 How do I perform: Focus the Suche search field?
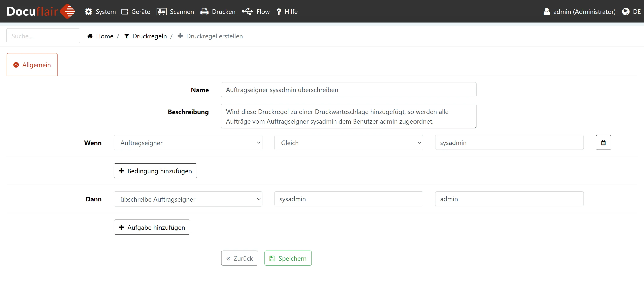coord(43,36)
